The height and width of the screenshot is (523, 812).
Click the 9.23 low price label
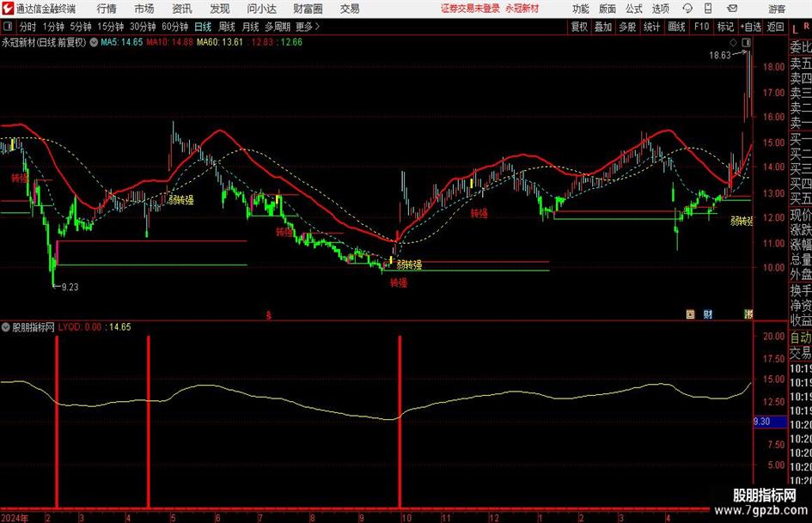pyautogui.click(x=70, y=287)
